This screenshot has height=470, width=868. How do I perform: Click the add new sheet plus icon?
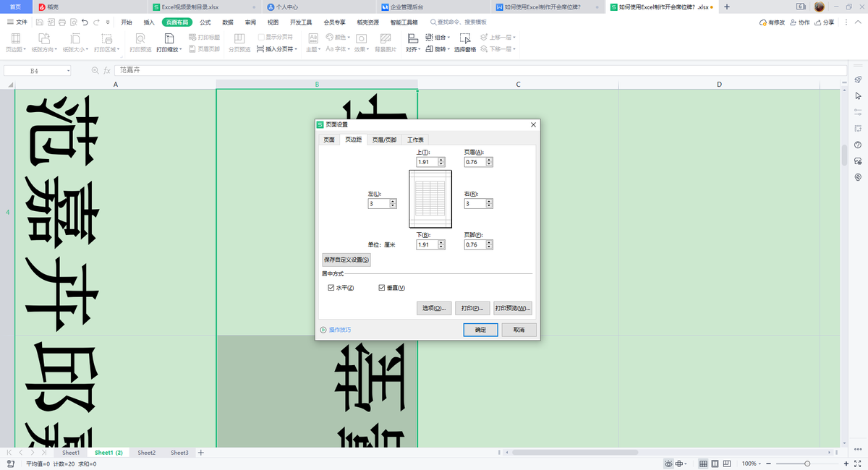click(201, 453)
